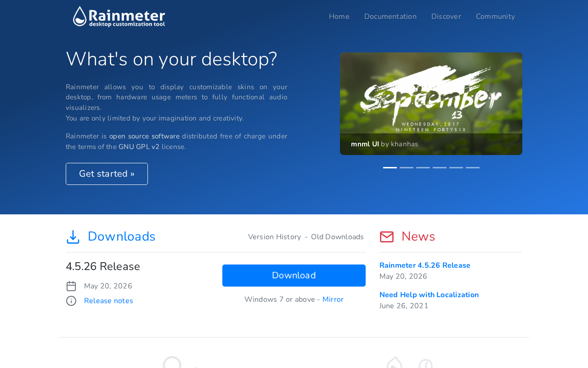Screen dimensions: 588x368
Task: Open Need Help with Localization news
Action: point(429,295)
